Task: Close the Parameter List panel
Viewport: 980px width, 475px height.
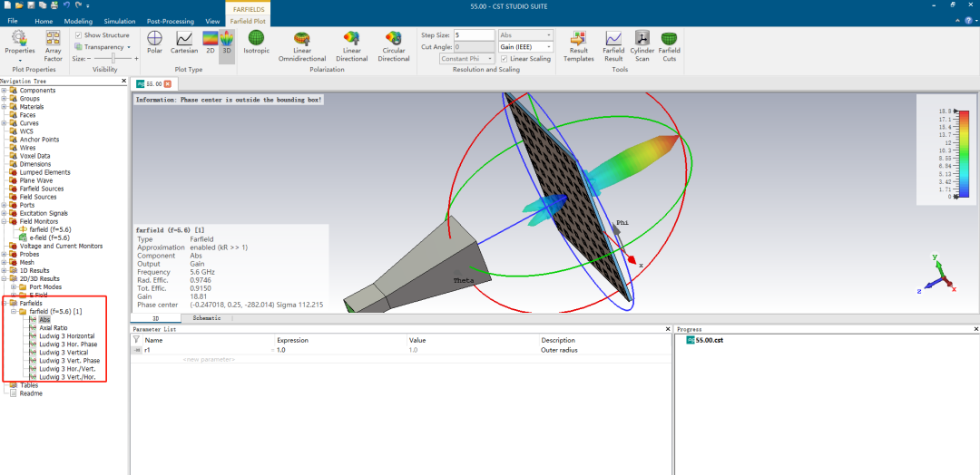Action: (x=668, y=329)
